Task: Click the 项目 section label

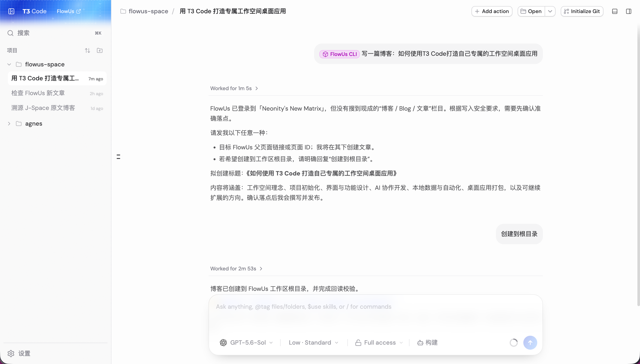Action: tap(12, 51)
